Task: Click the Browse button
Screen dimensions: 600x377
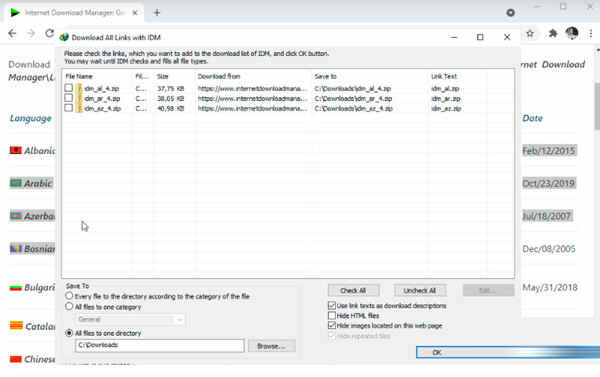Action: (x=271, y=346)
